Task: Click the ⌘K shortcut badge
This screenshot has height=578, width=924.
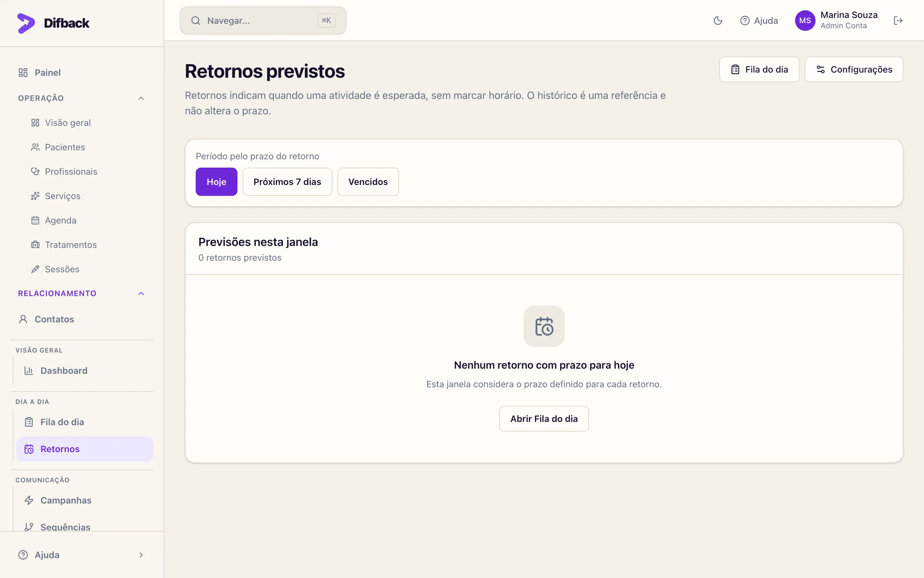Action: click(x=326, y=20)
